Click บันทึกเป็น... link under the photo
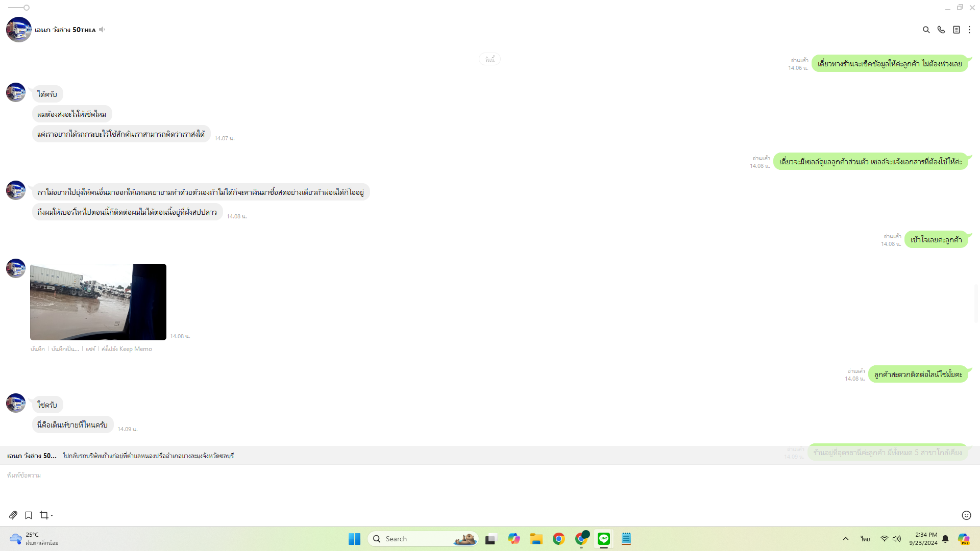 point(65,349)
